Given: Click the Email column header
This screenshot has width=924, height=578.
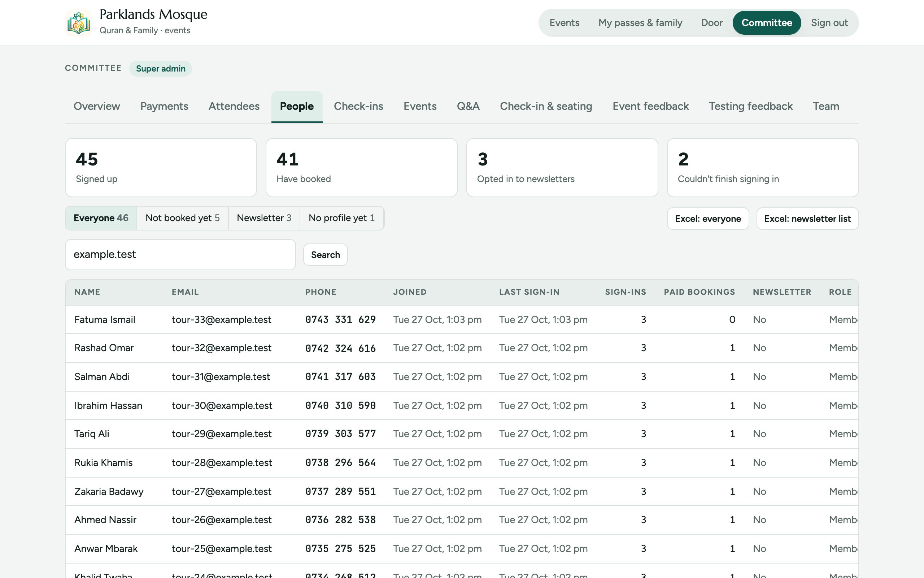Looking at the screenshot, I should 185,292.
